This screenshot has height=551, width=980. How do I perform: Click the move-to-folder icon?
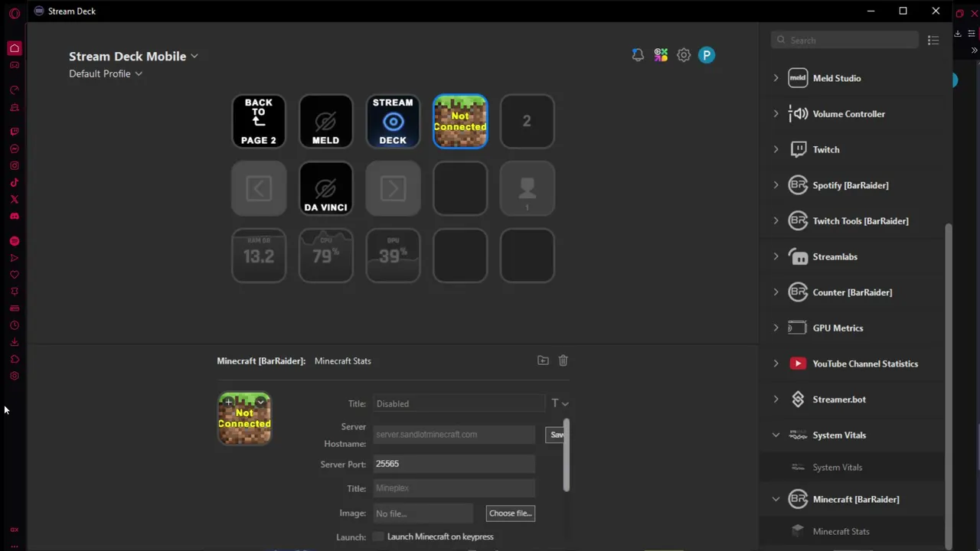tap(543, 360)
